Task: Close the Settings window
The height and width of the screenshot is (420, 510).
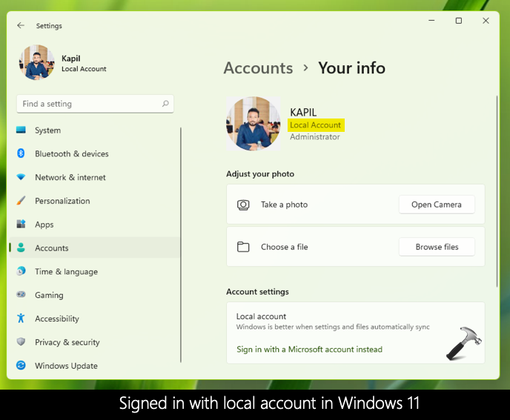Action: coord(486,21)
